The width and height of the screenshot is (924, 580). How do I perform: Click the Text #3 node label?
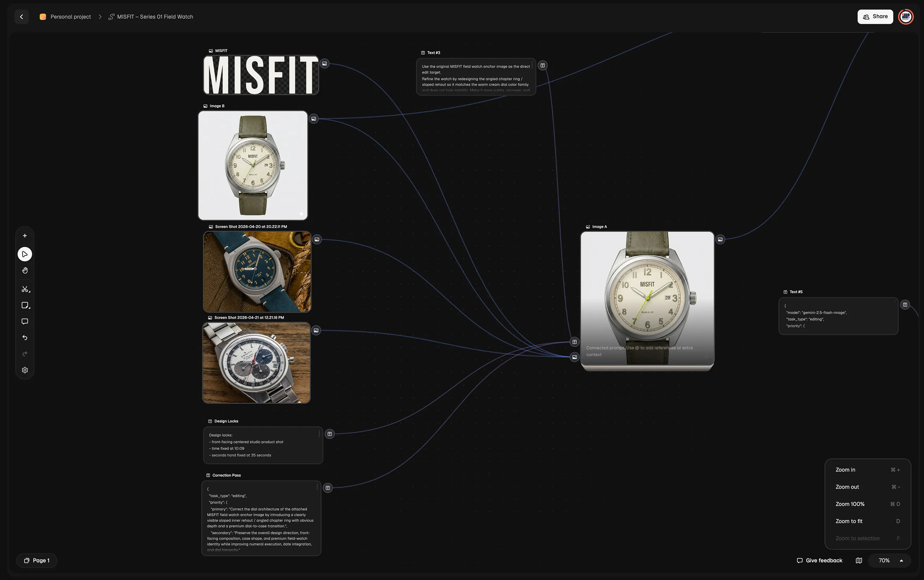(433, 53)
